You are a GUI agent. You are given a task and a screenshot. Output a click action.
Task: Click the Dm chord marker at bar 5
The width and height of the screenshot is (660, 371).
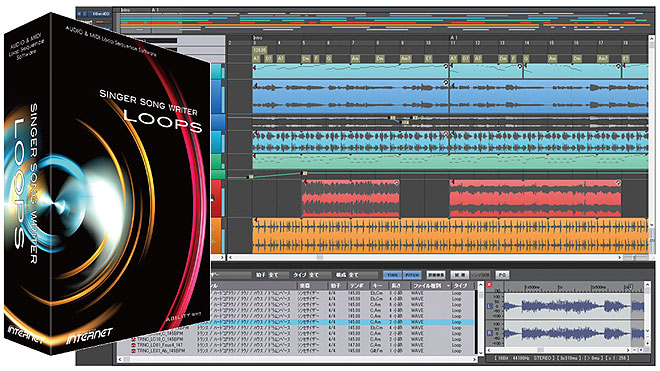coord(306,59)
